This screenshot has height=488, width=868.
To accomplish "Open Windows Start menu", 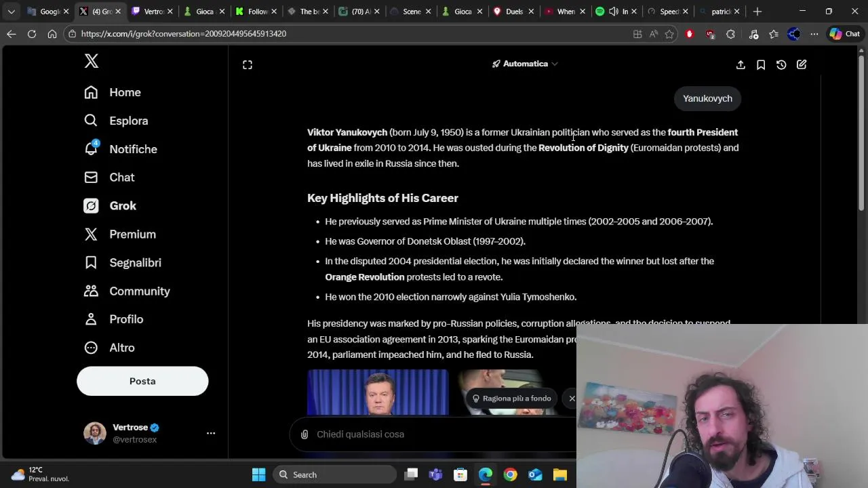I will [259, 474].
